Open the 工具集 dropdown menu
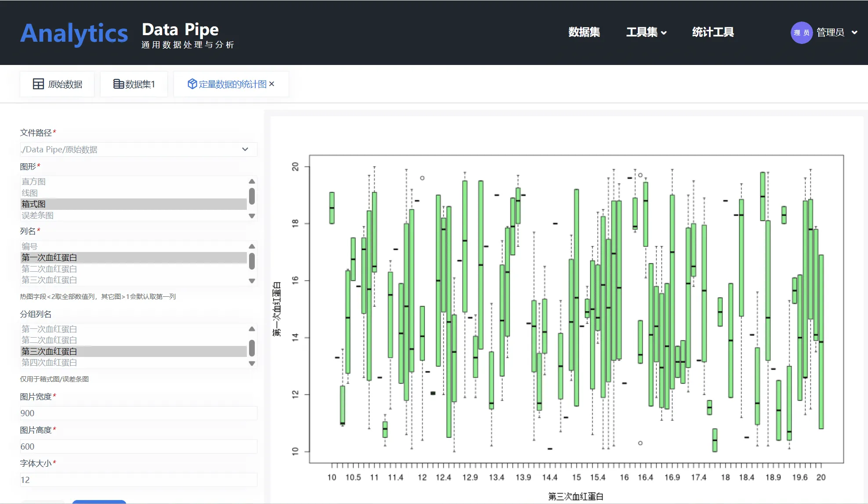 pyautogui.click(x=646, y=32)
